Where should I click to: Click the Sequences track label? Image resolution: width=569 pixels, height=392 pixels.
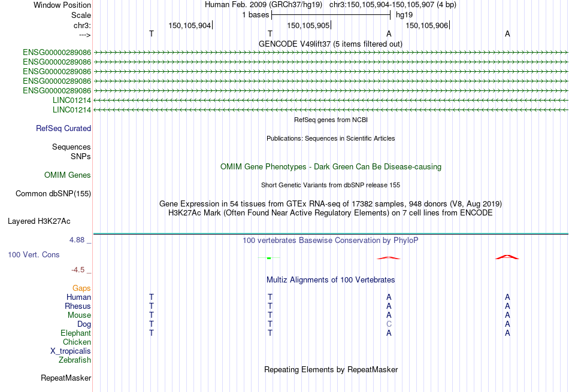[x=71, y=147]
